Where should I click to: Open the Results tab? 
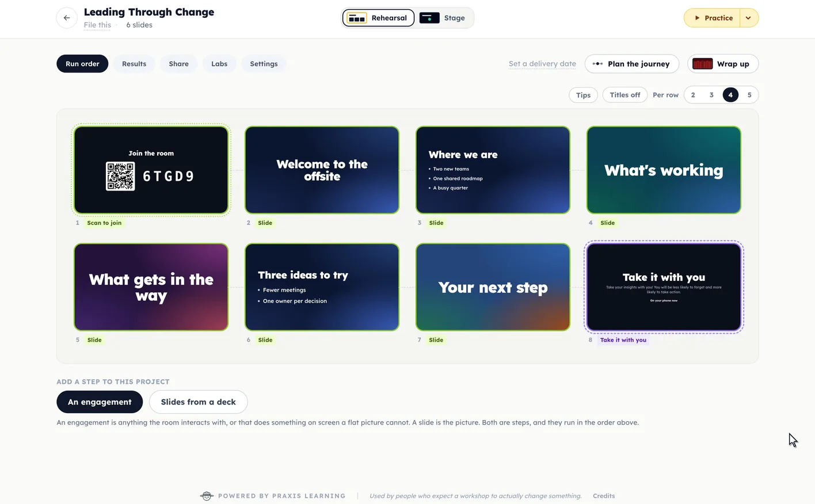(x=134, y=64)
